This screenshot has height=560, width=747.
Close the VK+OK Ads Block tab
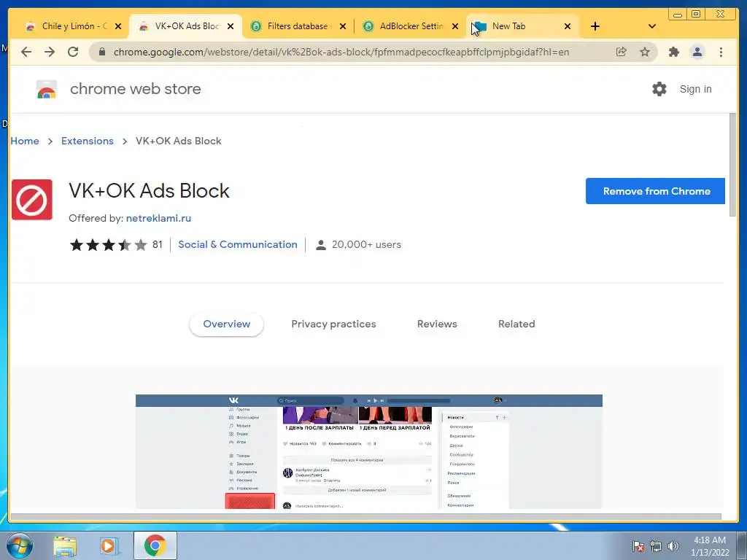tap(231, 26)
